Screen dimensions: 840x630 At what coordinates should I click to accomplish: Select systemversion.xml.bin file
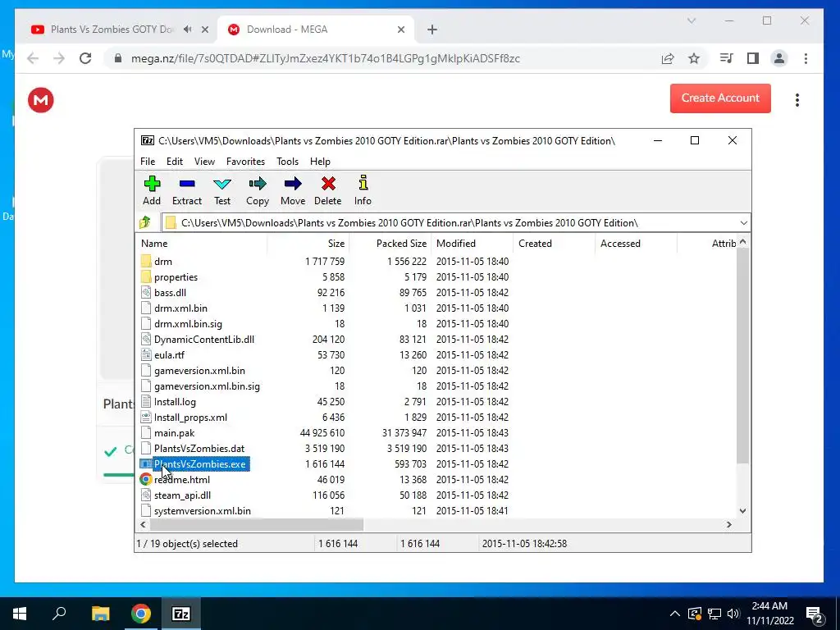(x=203, y=510)
